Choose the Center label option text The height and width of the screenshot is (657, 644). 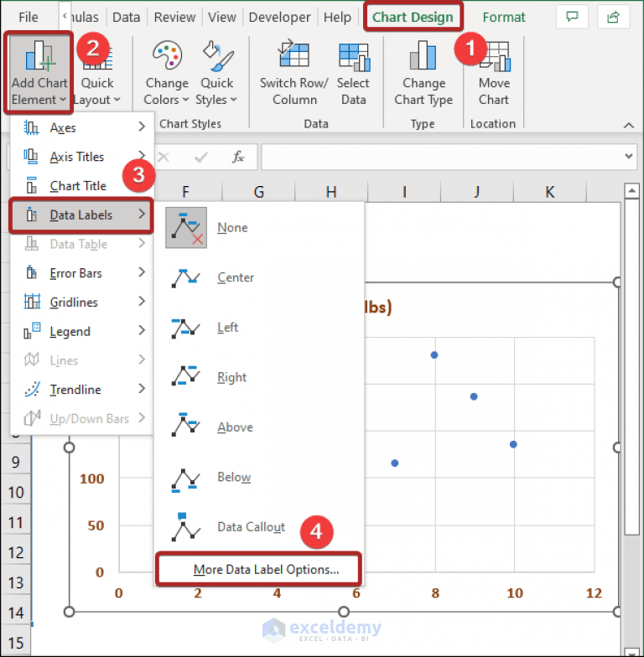coord(236,277)
